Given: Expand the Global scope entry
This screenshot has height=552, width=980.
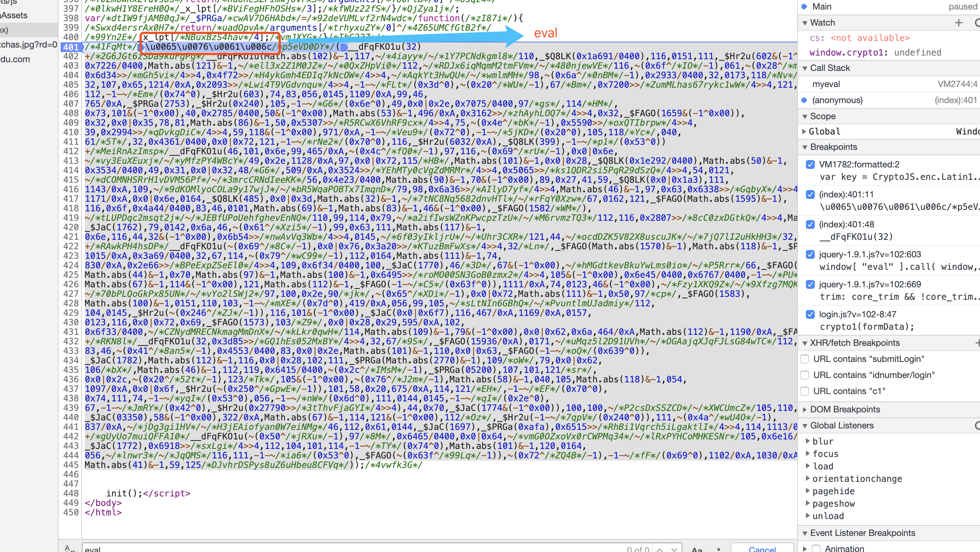Looking at the screenshot, I should (804, 132).
